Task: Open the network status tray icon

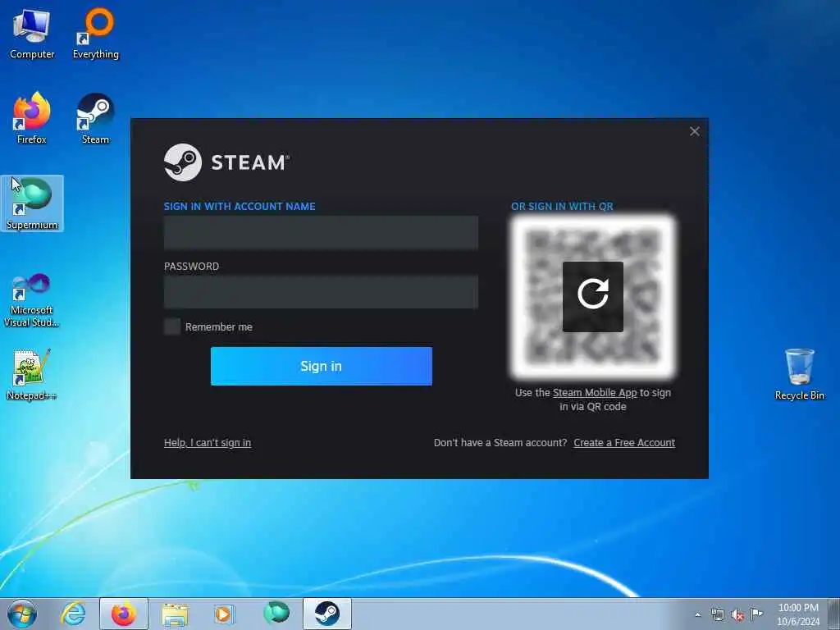Action: 717,614
